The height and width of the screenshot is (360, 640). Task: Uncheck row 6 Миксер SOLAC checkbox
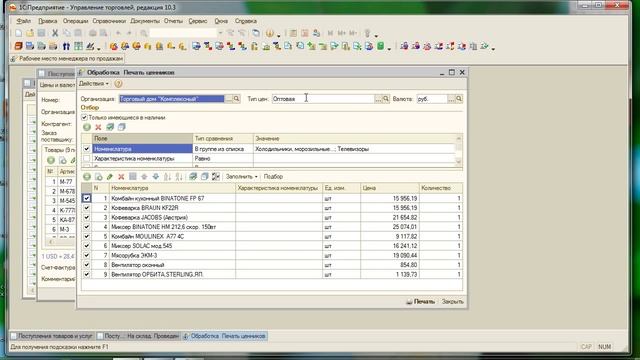pyautogui.click(x=87, y=246)
